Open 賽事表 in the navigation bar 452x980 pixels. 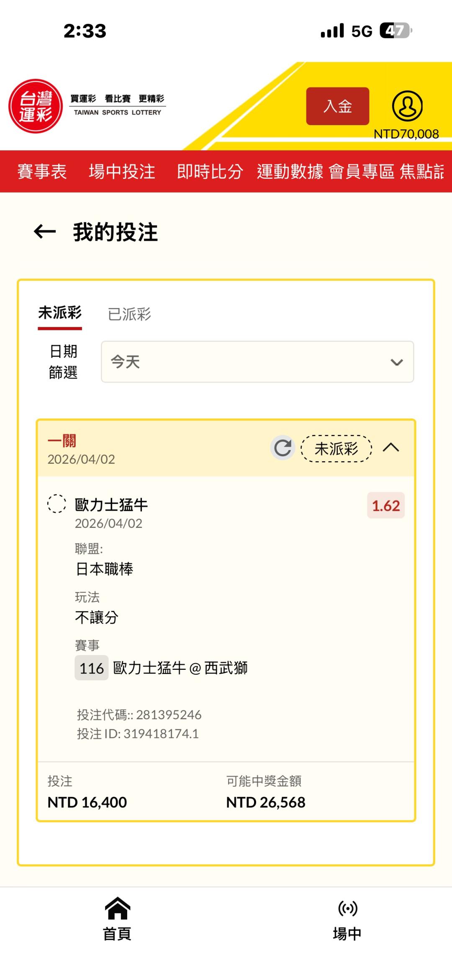pyautogui.click(x=42, y=172)
